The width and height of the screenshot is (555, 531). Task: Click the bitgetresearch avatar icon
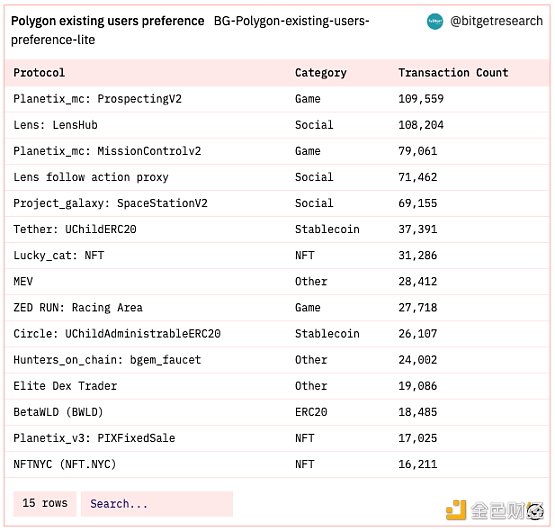[435, 21]
